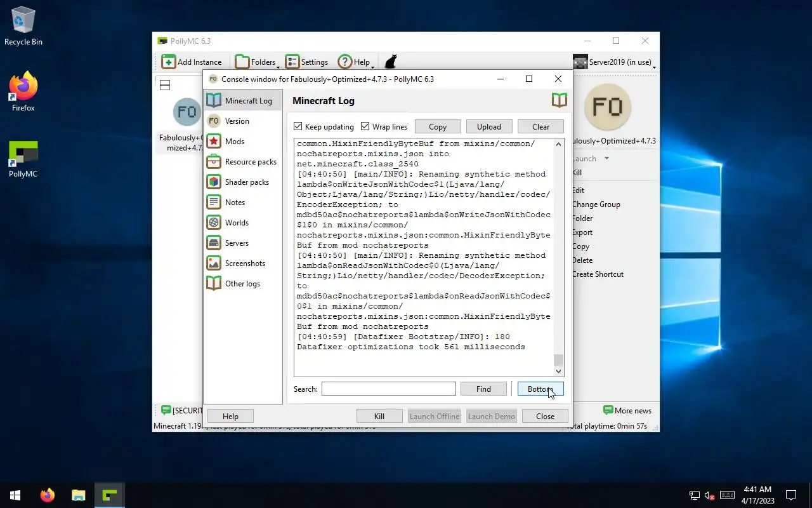Select the Version sidebar page
The height and width of the screenshot is (508, 812).
[243, 121]
